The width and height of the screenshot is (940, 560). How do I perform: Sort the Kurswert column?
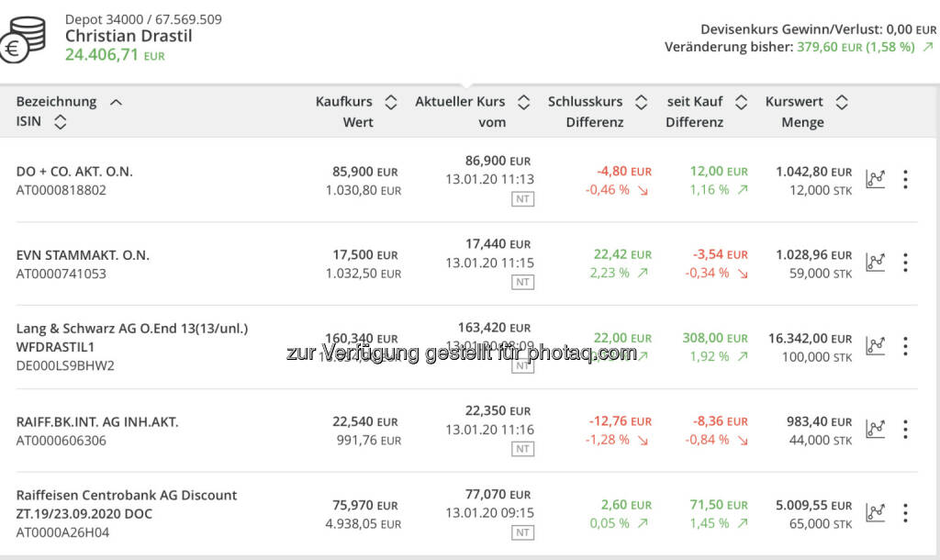(x=841, y=102)
